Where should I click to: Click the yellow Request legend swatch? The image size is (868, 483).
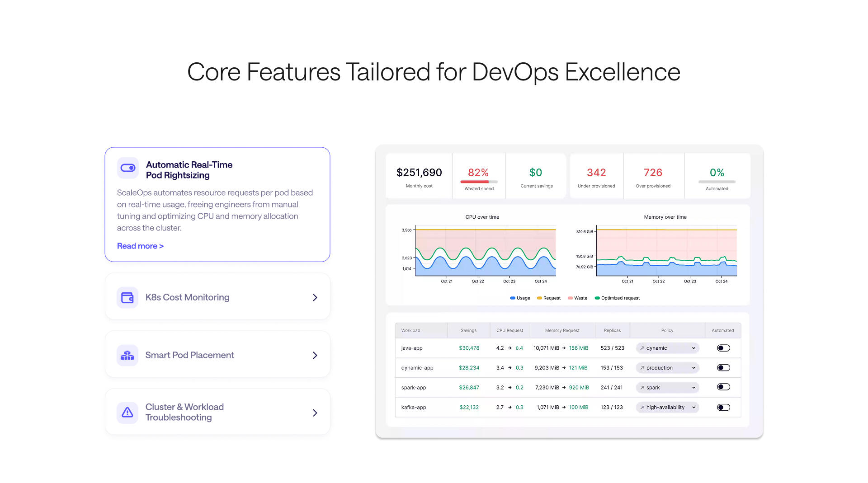539,298
